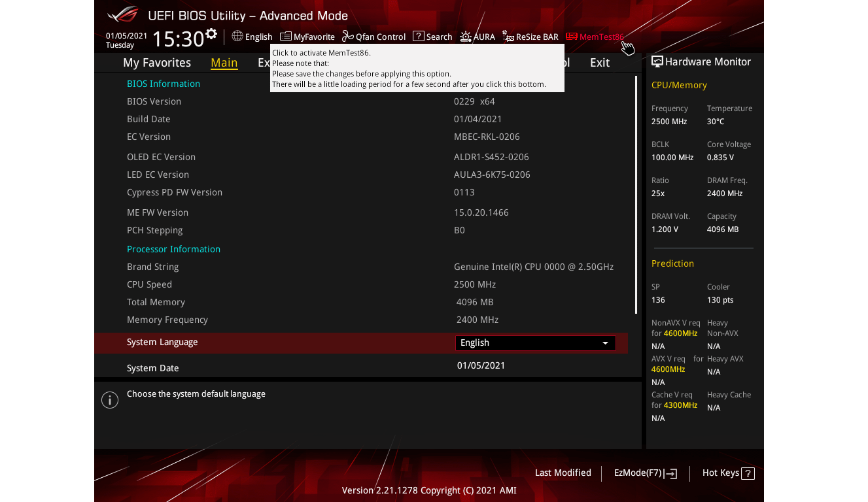This screenshot has width=868, height=502.
Task: Click OLED EC Version value ALDR1-S452-0206
Action: point(491,157)
